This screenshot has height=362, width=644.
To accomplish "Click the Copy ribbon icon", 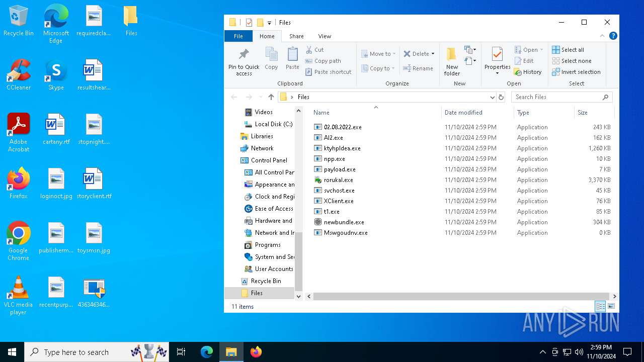I will pos(271,58).
